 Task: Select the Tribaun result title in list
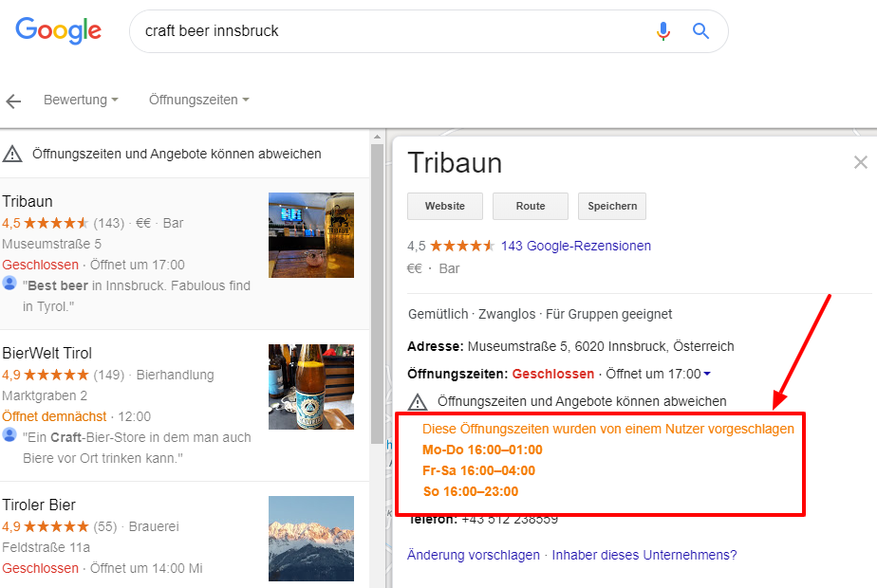tap(28, 201)
